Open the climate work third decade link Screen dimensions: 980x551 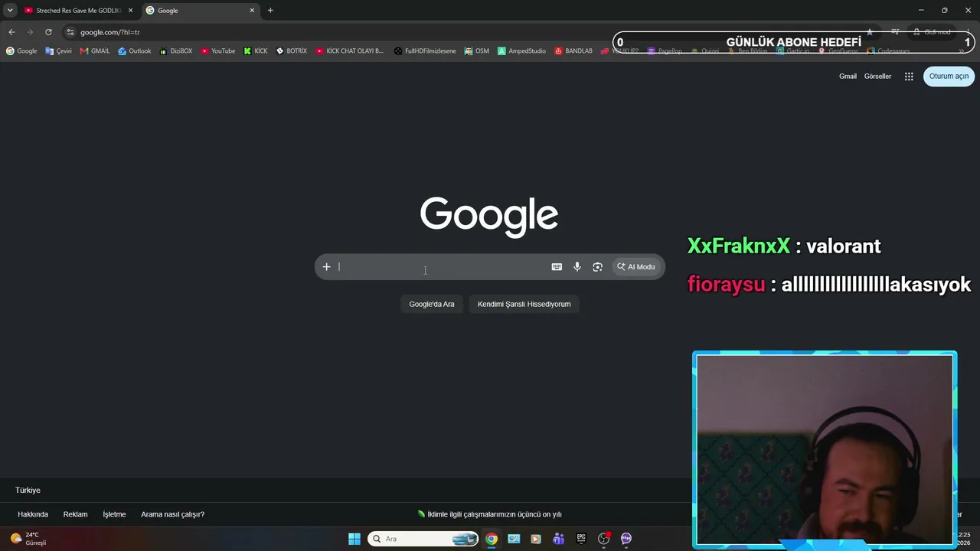490,514
